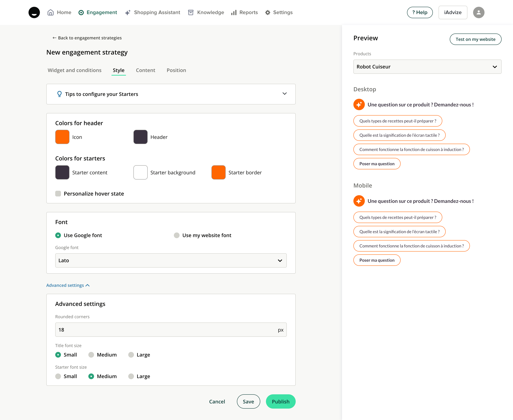Enable Personalize hover state checkbox
Viewport: 513px width, 420px height.
[x=58, y=194]
